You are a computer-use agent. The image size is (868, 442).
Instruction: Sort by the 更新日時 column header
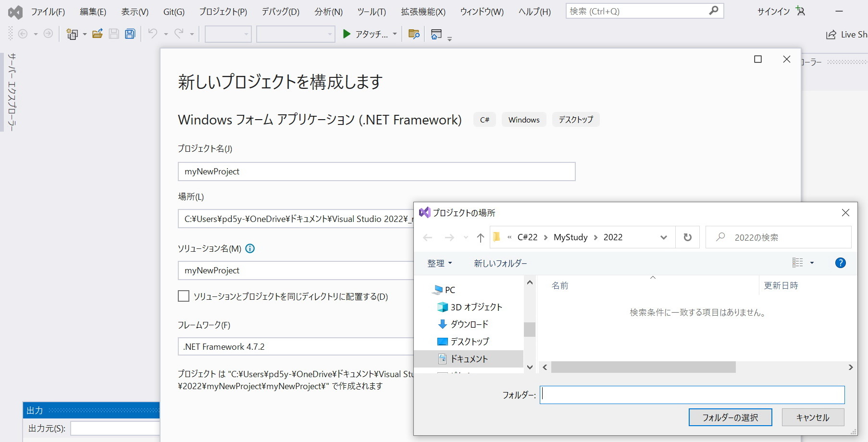click(781, 285)
